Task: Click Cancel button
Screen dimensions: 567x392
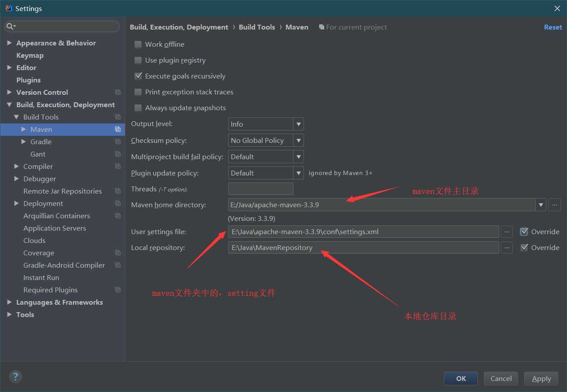Action: tap(501, 378)
